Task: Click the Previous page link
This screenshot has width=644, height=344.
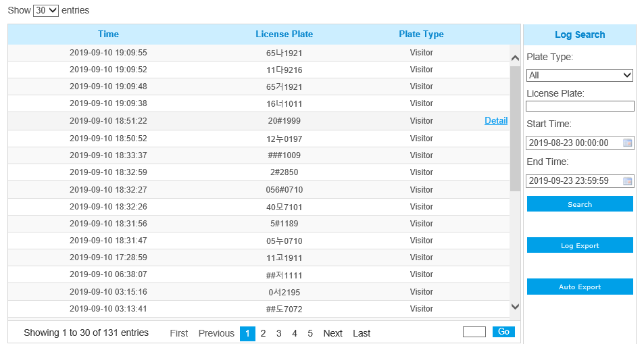Action: [216, 333]
